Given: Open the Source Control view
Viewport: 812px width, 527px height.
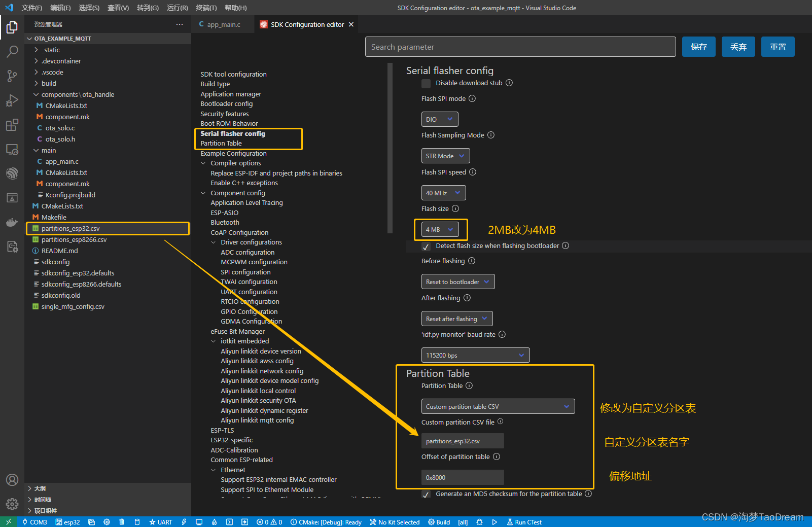Looking at the screenshot, I should click(x=12, y=76).
